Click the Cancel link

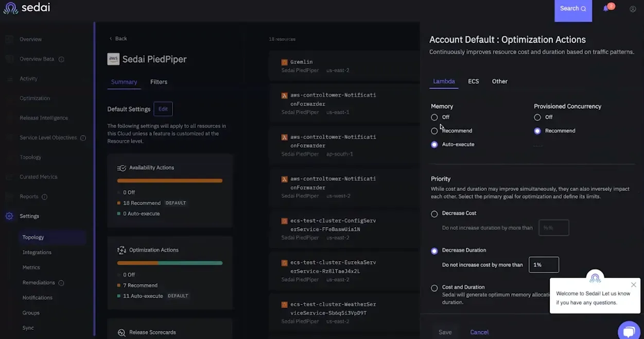(x=479, y=332)
